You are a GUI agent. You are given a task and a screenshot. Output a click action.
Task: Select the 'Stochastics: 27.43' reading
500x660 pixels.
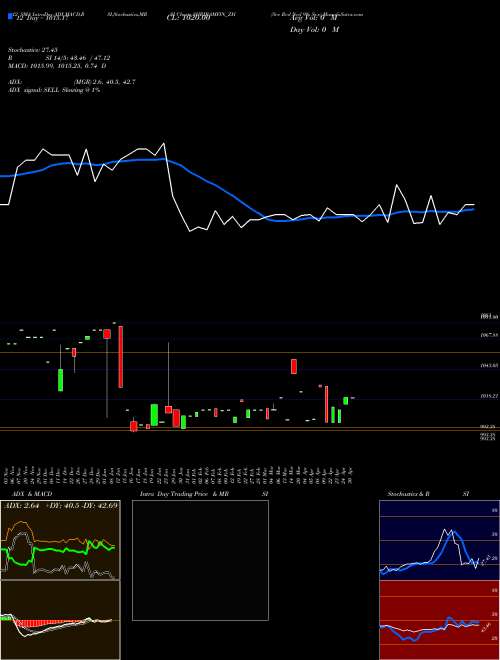coord(32,51)
